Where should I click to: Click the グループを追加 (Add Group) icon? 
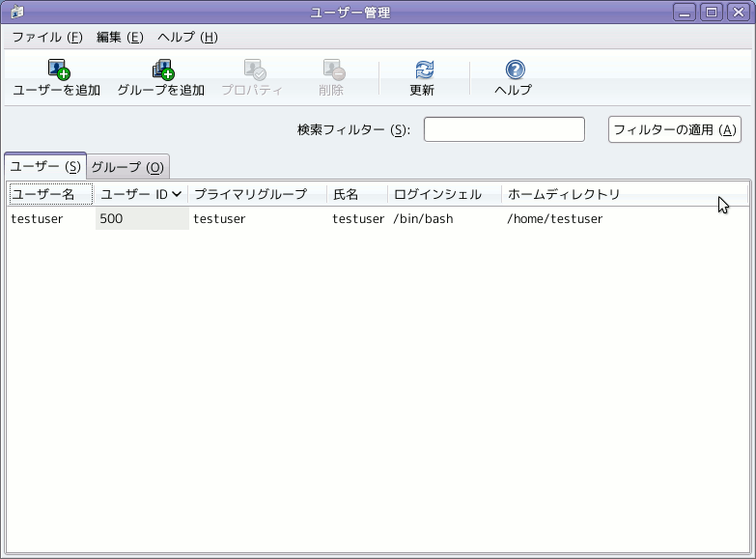pos(163,69)
